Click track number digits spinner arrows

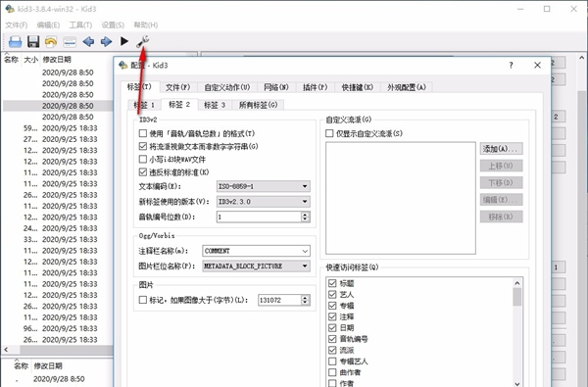click(x=305, y=217)
